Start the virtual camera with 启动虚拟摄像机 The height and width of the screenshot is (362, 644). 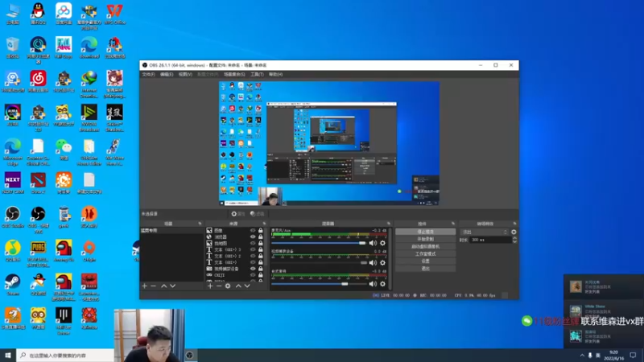click(426, 246)
